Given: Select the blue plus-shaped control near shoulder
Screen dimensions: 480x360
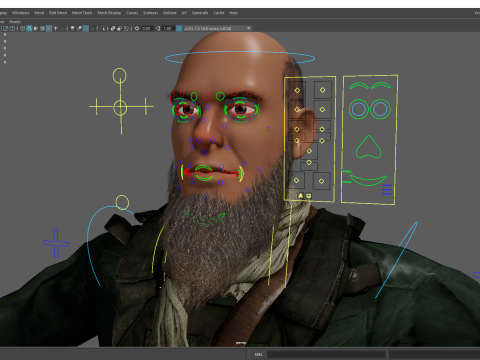Looking at the screenshot, I should 56,243.
